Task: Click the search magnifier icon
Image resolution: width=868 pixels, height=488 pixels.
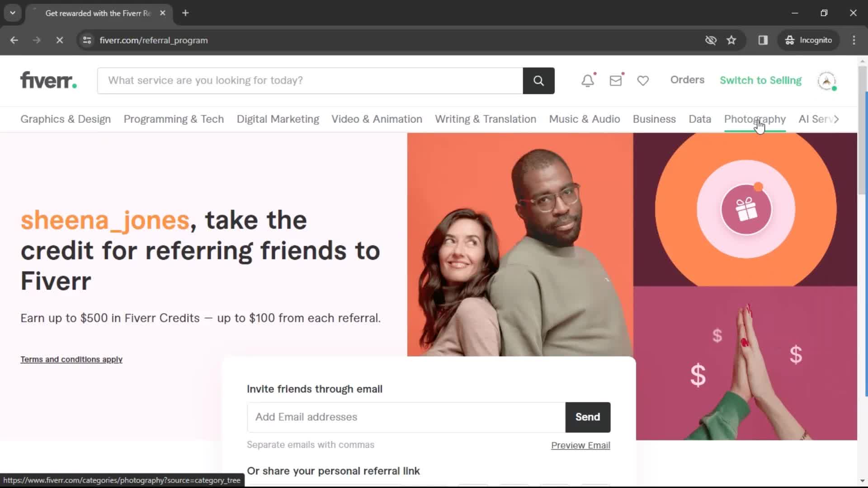Action: pyautogui.click(x=538, y=80)
